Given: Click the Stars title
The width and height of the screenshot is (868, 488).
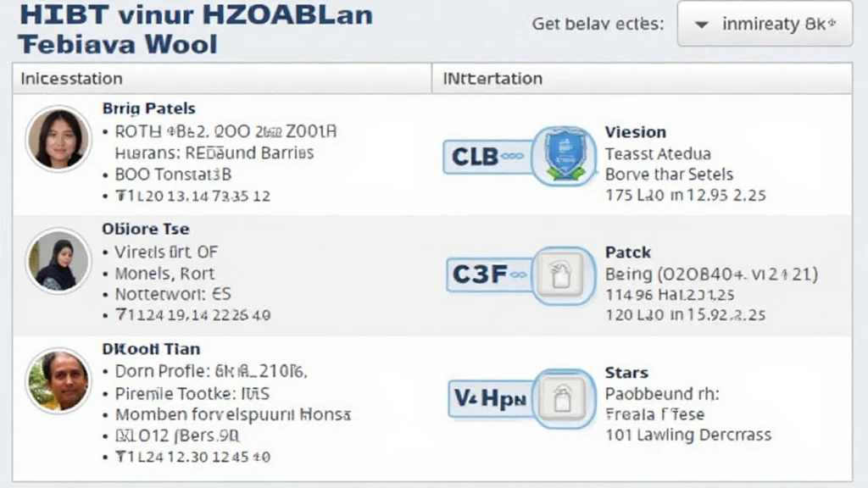Looking at the screenshot, I should point(626,373).
